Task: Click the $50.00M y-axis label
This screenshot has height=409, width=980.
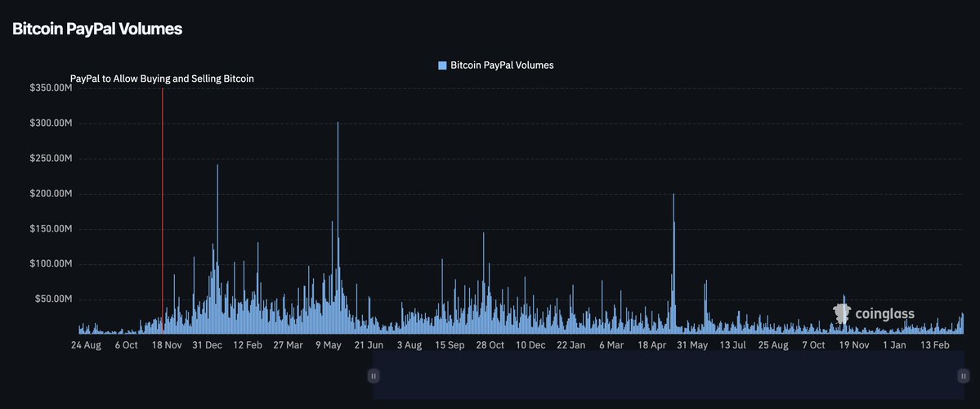Action: [x=54, y=299]
